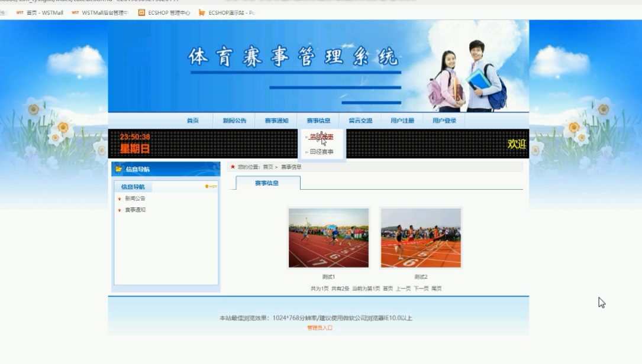Open the ECSHOP演示站 bookmark
642x364 pixels.
pos(227,12)
